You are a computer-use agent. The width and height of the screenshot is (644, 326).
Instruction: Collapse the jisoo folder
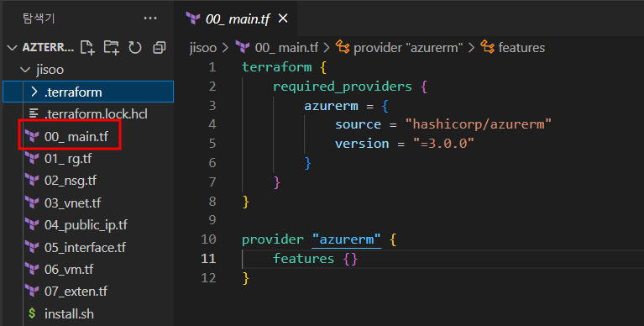pyautogui.click(x=25, y=70)
